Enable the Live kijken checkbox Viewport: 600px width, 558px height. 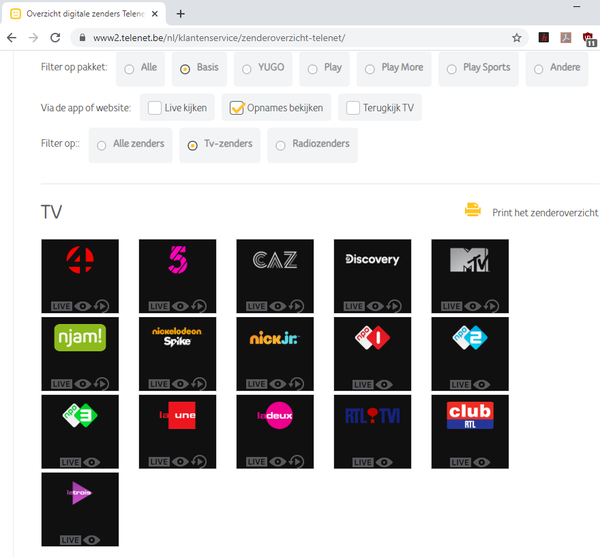[x=155, y=108]
